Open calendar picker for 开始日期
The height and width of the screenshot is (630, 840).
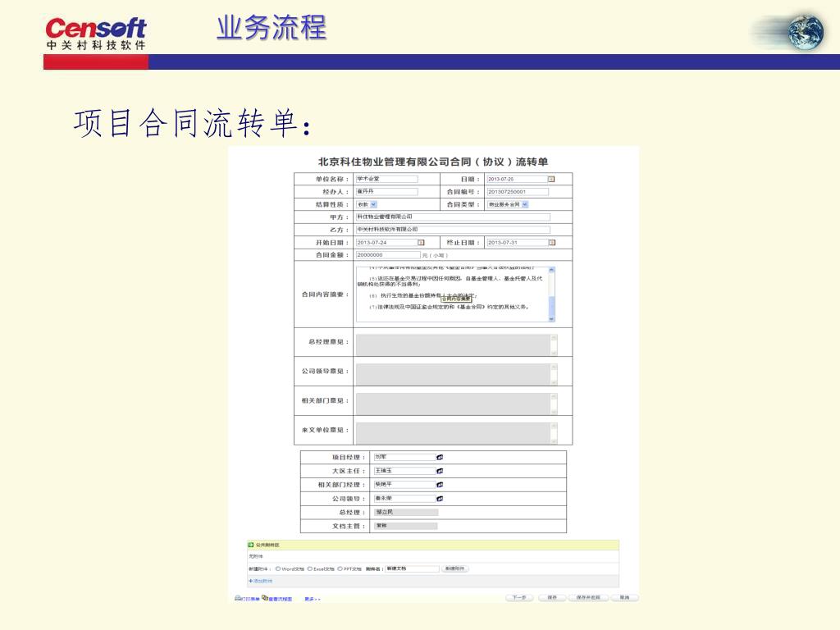point(421,243)
